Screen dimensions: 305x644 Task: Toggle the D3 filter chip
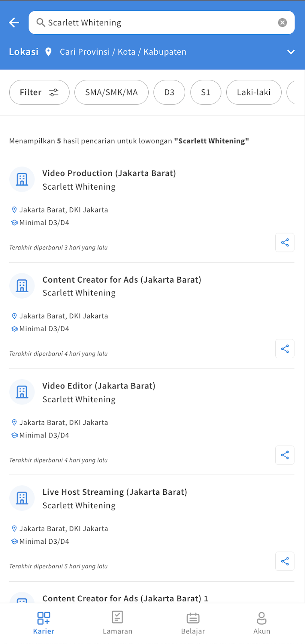pyautogui.click(x=169, y=92)
